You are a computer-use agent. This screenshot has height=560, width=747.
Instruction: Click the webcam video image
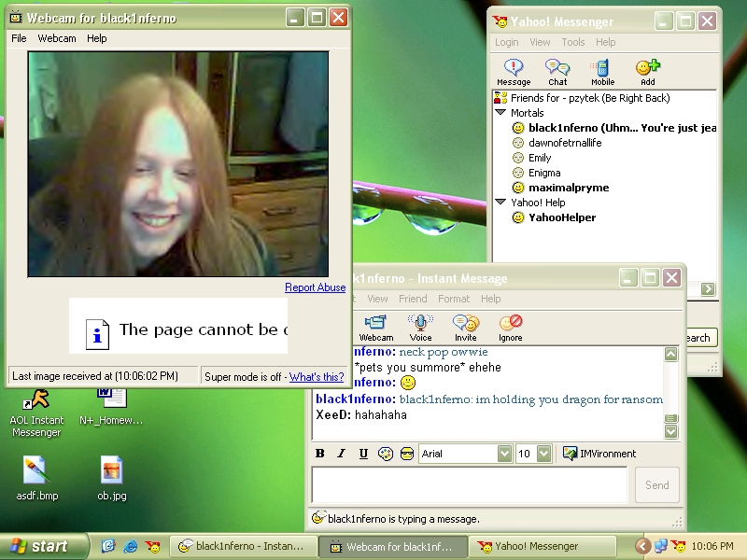coord(178,164)
